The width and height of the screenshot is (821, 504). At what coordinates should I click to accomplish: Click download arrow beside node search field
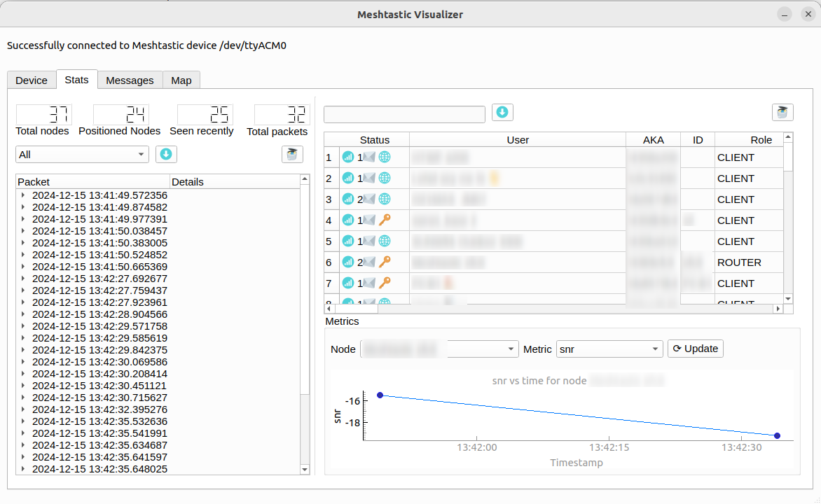[502, 112]
